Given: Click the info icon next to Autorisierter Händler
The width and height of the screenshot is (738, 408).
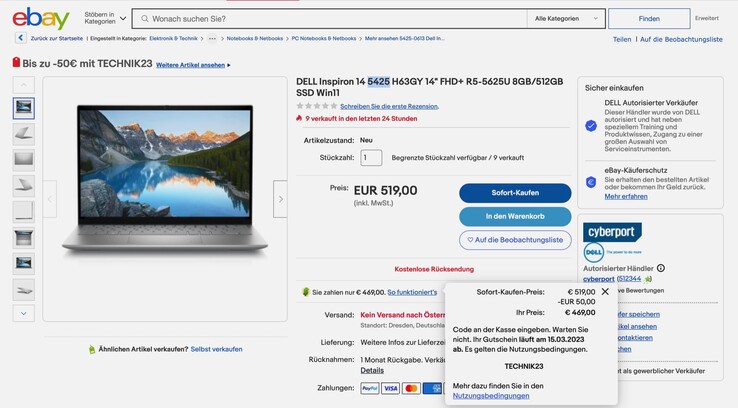Looking at the screenshot, I should (x=661, y=268).
